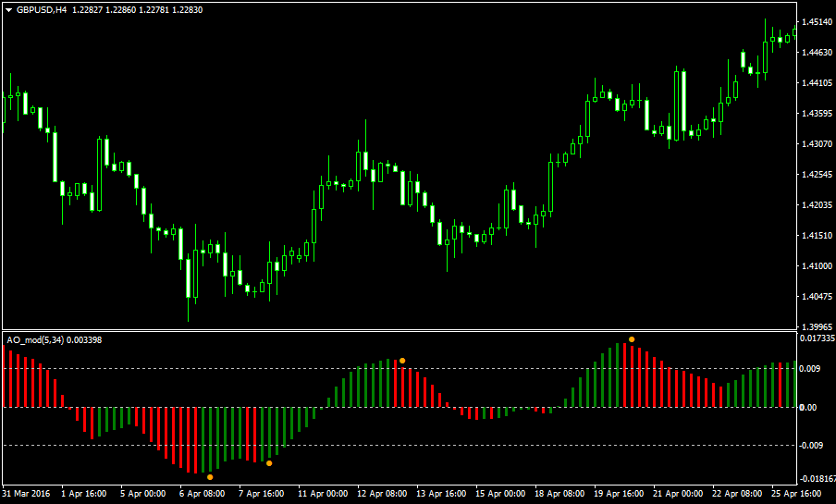836x504 pixels.
Task: Click the 1.43070 price scale label
Action: coord(817,144)
